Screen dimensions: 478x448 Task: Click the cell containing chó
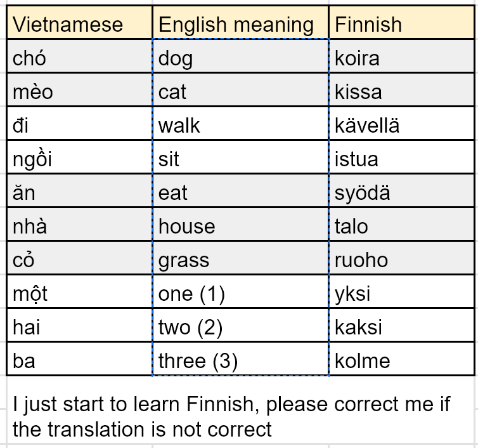79,56
